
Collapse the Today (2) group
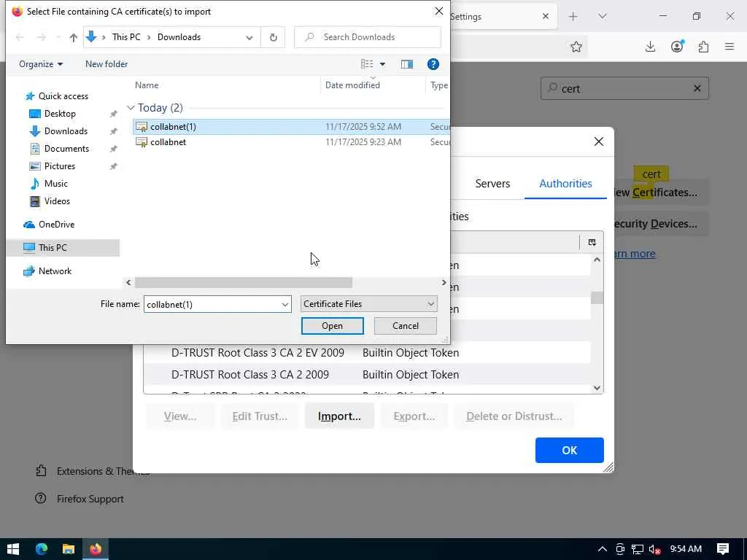[x=131, y=108]
